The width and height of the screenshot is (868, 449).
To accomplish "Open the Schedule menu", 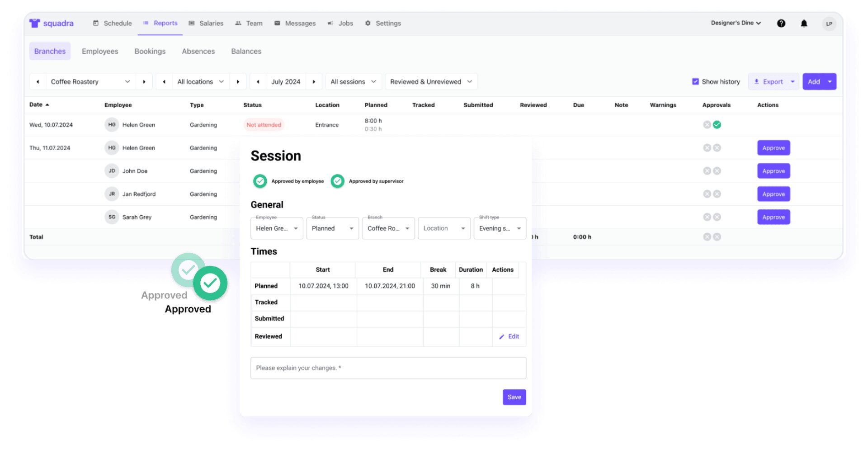I will pyautogui.click(x=113, y=23).
